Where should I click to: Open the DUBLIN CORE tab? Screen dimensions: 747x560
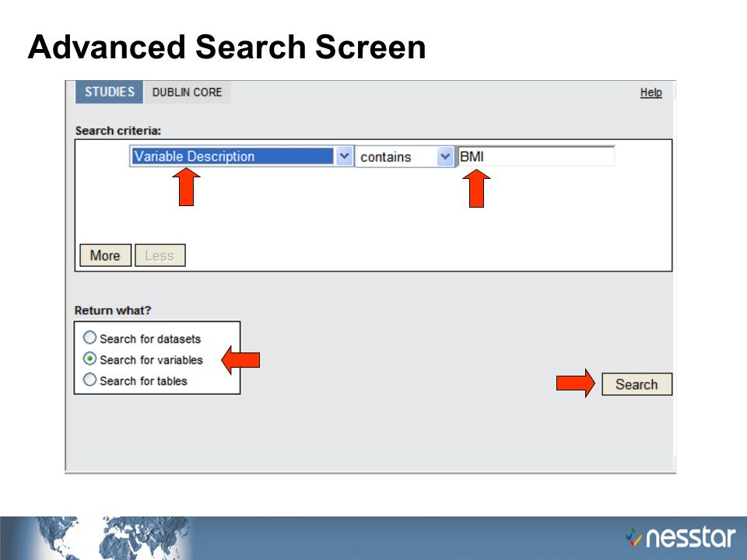(x=187, y=92)
